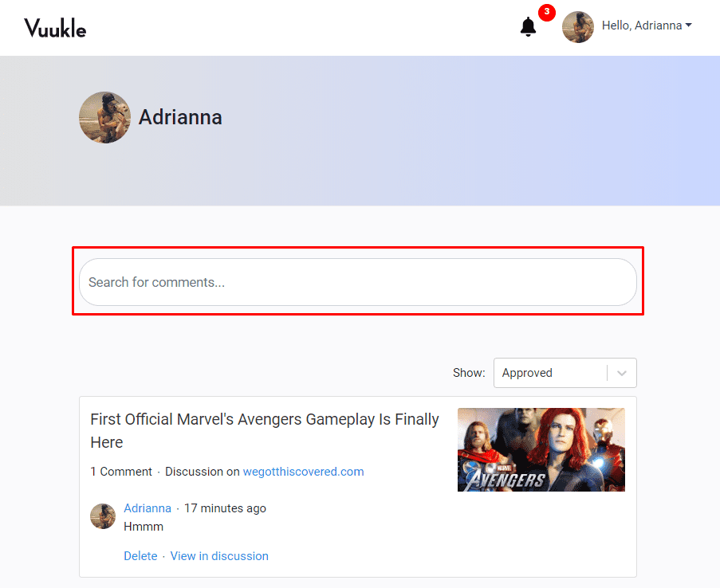Open notifications via the bell icon

(x=528, y=27)
